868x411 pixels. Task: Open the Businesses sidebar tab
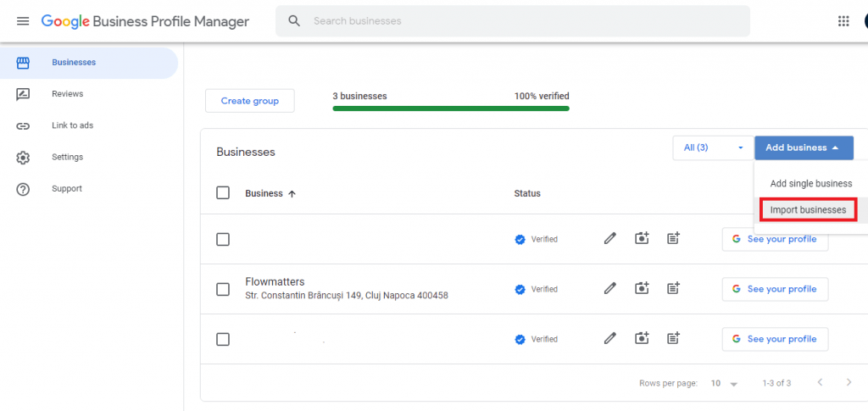[89, 63]
